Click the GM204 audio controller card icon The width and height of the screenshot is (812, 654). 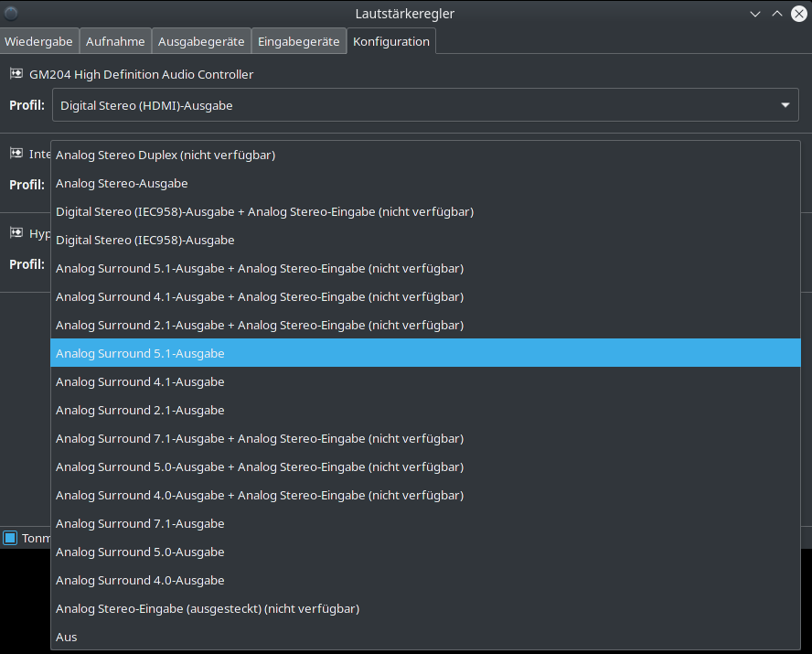tap(16, 74)
